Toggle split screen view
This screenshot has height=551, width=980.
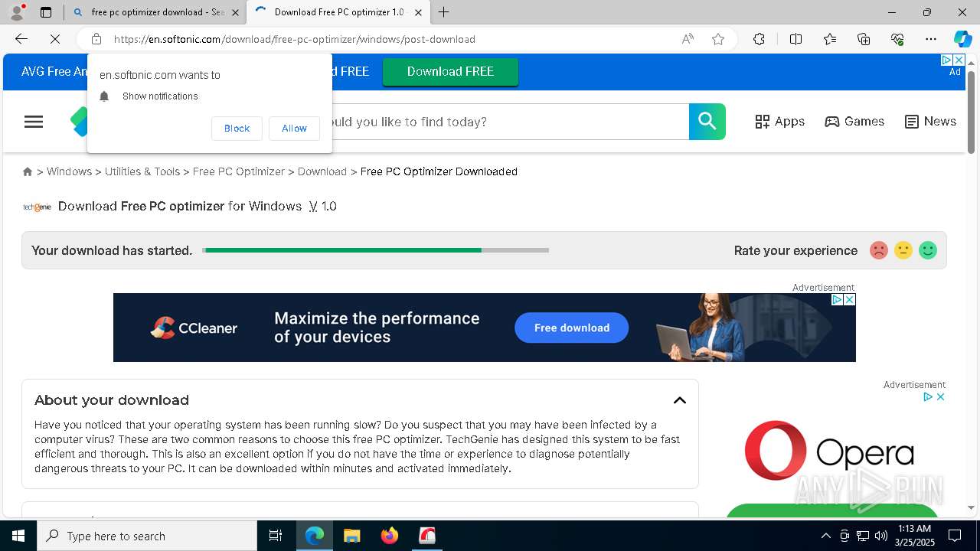795,39
